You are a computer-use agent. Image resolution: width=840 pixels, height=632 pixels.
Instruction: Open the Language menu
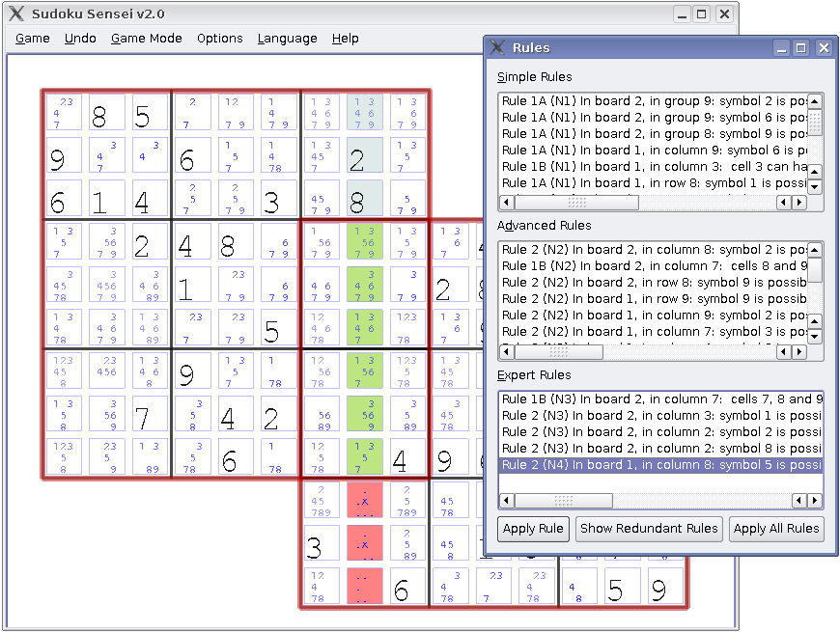(x=287, y=39)
